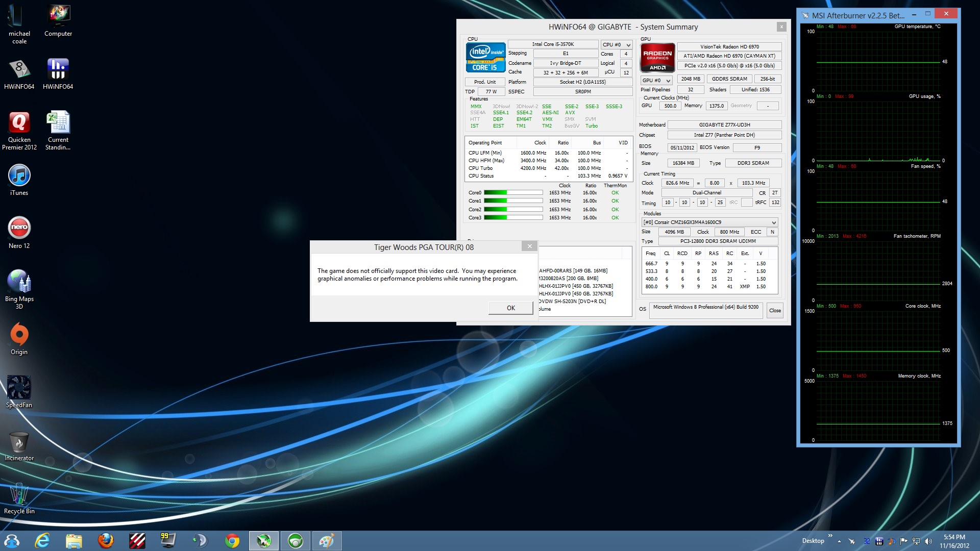Image resolution: width=980 pixels, height=551 pixels.
Task: Launch Google Chrome from the taskbar
Action: tap(232, 540)
